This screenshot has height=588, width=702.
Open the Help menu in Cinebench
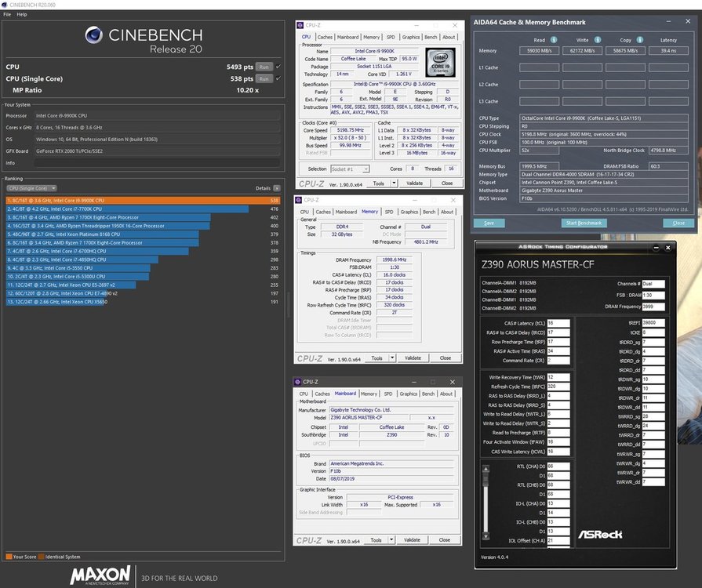pyautogui.click(x=22, y=14)
